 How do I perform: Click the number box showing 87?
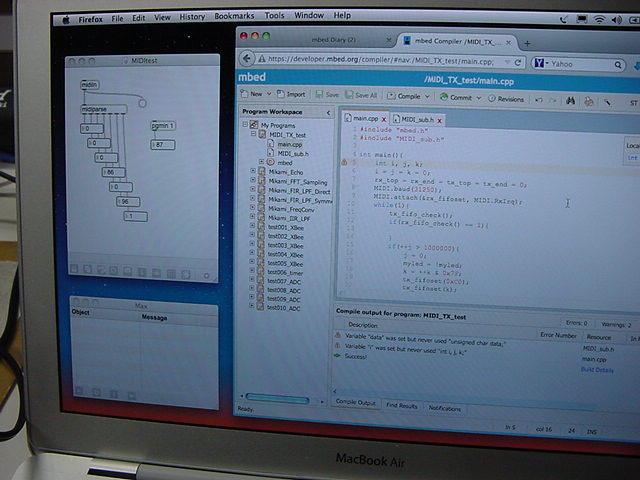click(x=163, y=144)
